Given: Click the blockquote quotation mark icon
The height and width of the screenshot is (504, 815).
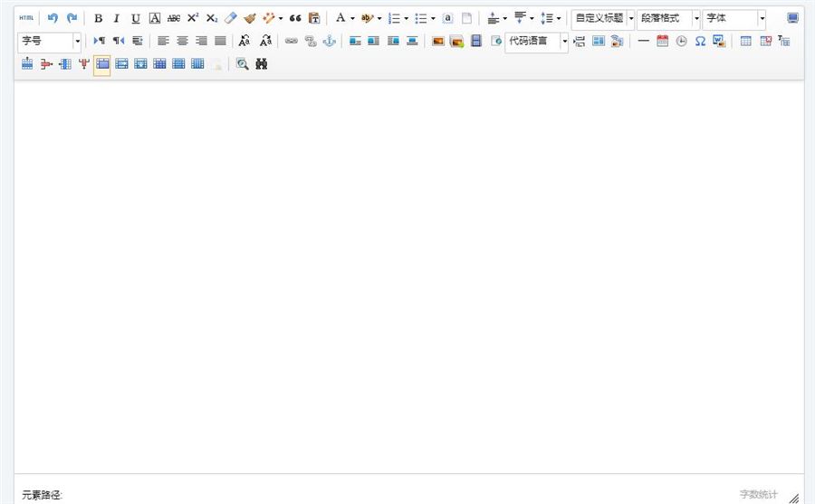Looking at the screenshot, I should tap(295, 18).
